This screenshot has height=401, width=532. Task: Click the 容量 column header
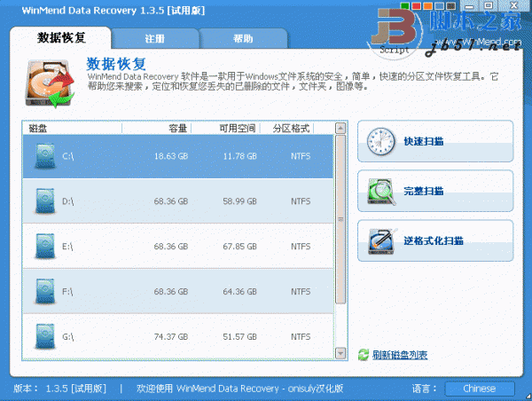tap(157, 129)
